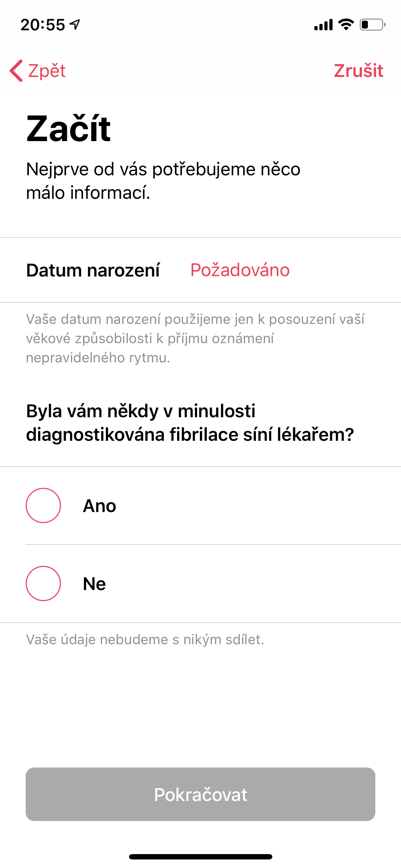401x868 pixels.
Task: Click the back chevron arrow icon
Action: tap(16, 71)
